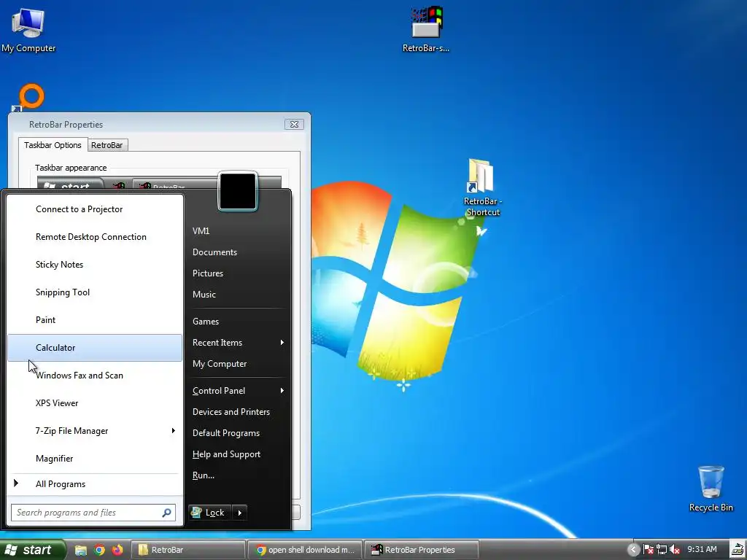Select Taskbar Options tab in RetroBar Properties

(x=53, y=145)
